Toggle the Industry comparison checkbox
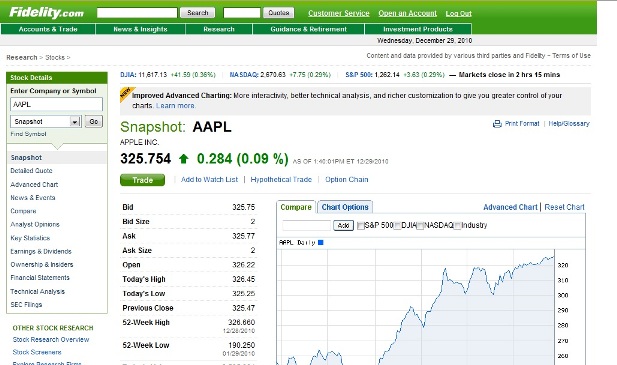Viewport: 617px width, 365px height. 457,226
